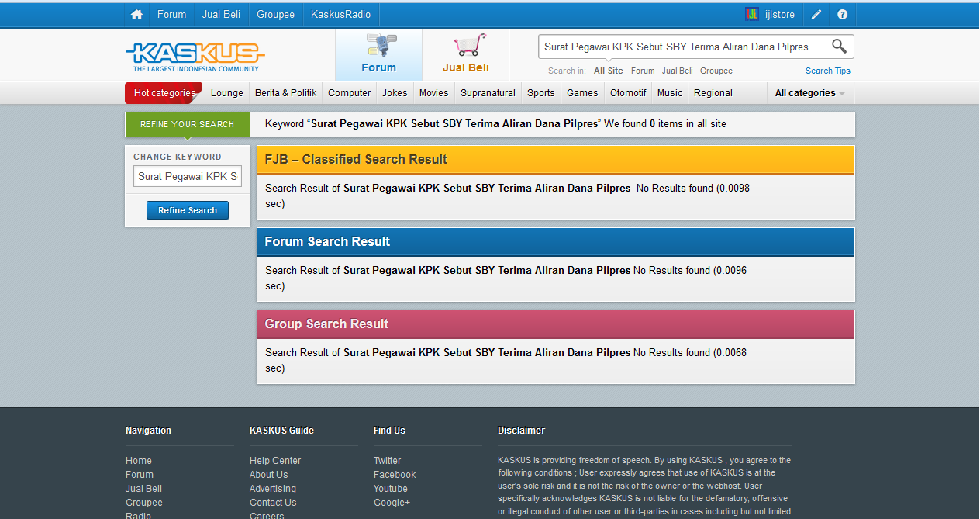Click the Change Keyword input field

pos(188,176)
